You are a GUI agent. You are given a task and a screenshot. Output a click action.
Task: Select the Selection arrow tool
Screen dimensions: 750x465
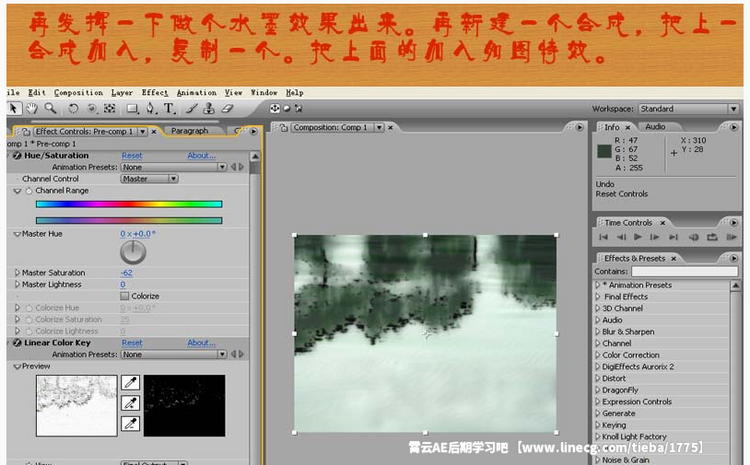13,109
